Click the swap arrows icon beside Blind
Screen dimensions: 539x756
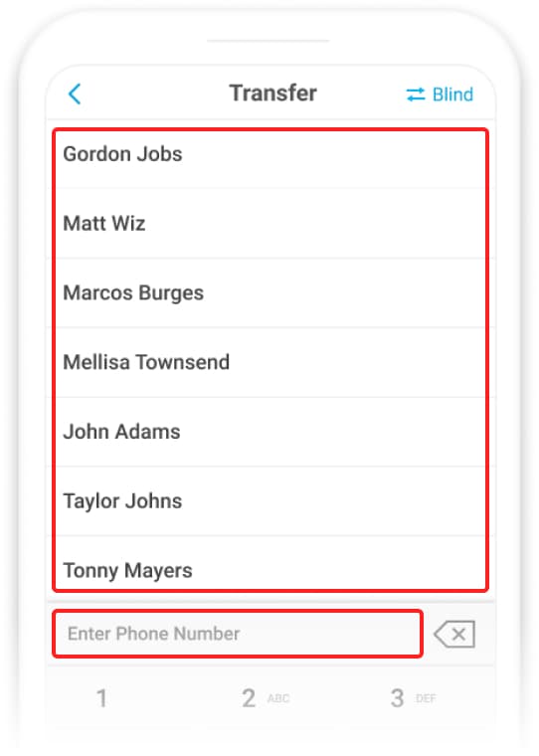pyautogui.click(x=416, y=94)
